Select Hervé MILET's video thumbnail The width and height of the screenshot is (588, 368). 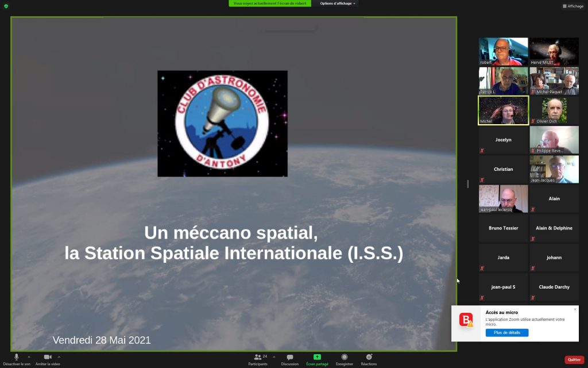(x=554, y=51)
